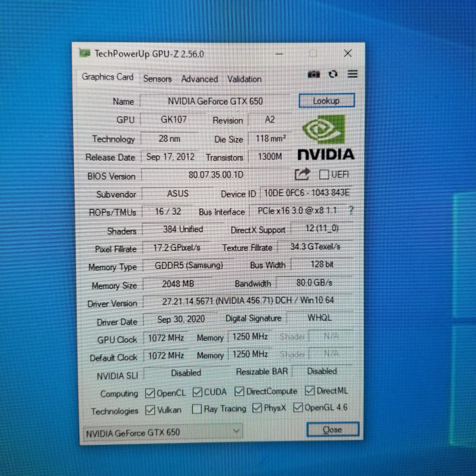Click the Name field value
476x476 pixels.
click(215, 102)
